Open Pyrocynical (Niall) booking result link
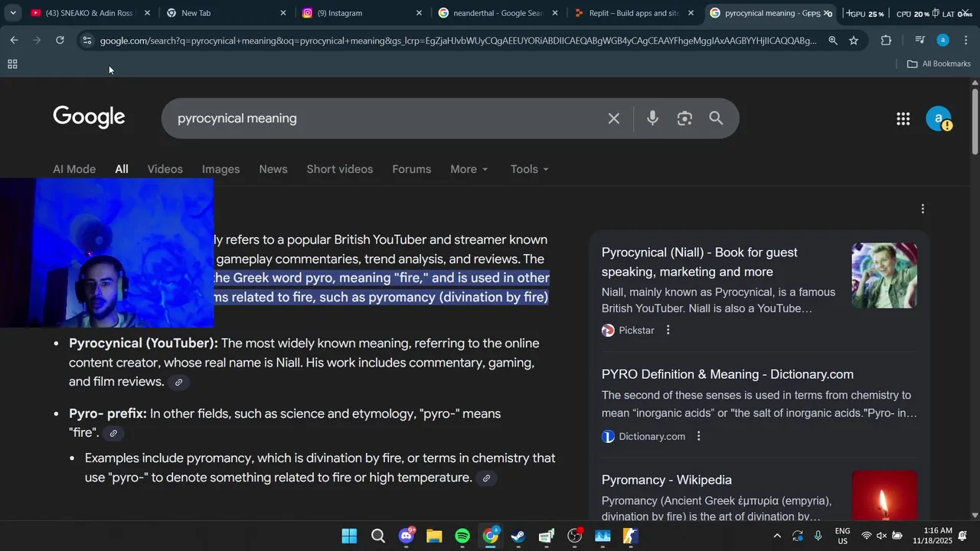Viewport: 980px width, 551px height. click(x=700, y=262)
